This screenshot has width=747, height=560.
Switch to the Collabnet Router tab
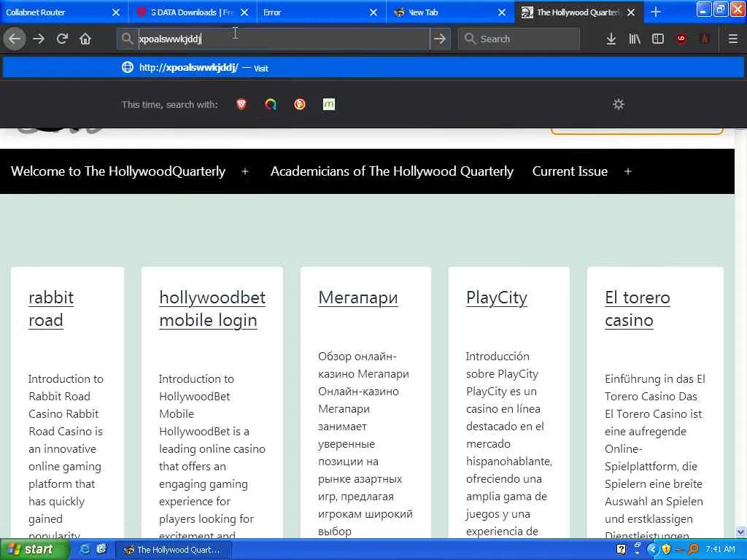64,12
